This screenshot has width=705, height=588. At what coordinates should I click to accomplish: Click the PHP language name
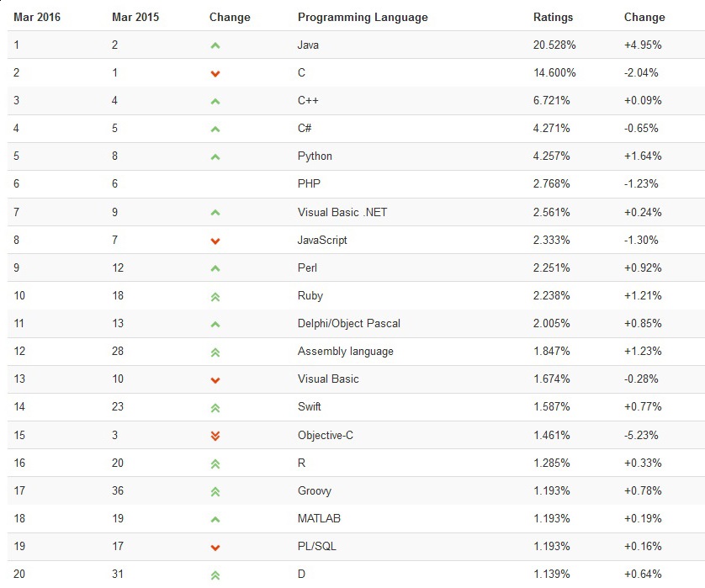pos(309,183)
